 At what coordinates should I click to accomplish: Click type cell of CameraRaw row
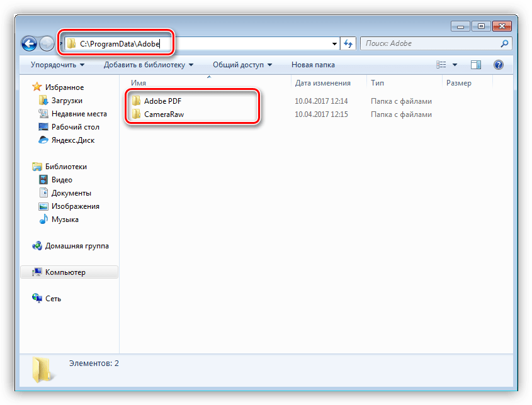(x=401, y=114)
